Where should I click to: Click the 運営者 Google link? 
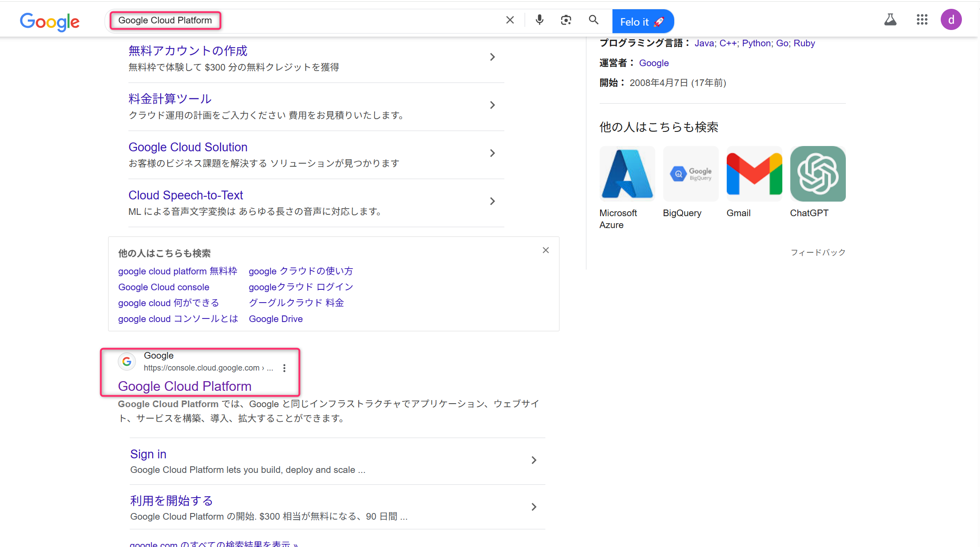tap(654, 63)
